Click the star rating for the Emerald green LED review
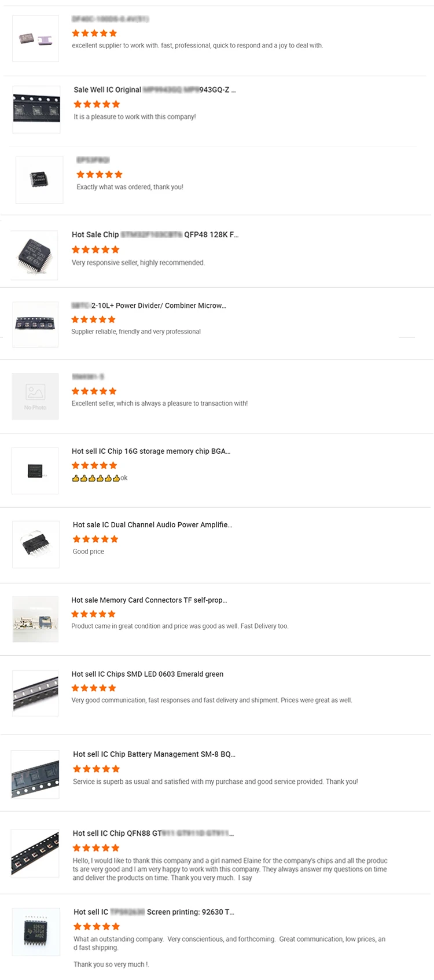 pos(94,688)
